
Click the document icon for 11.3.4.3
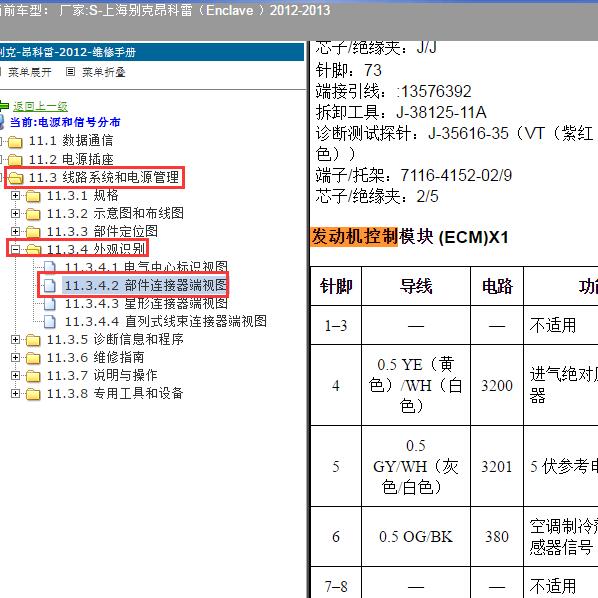point(50,304)
